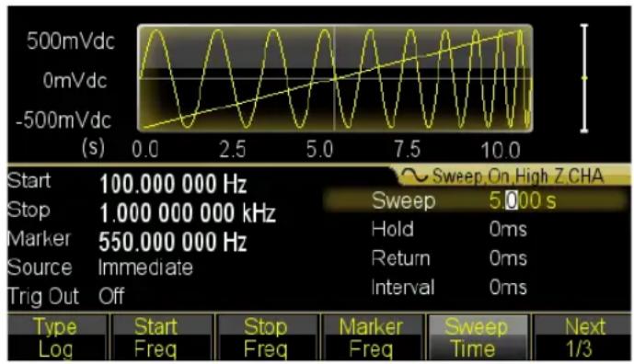Click the 0mVdc axis label
This screenshot has width=634, height=364.
[75, 80]
